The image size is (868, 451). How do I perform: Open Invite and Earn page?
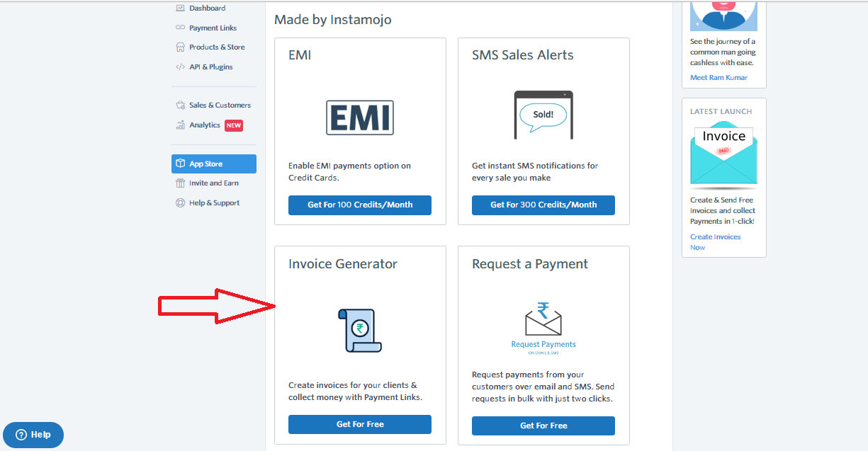point(214,183)
